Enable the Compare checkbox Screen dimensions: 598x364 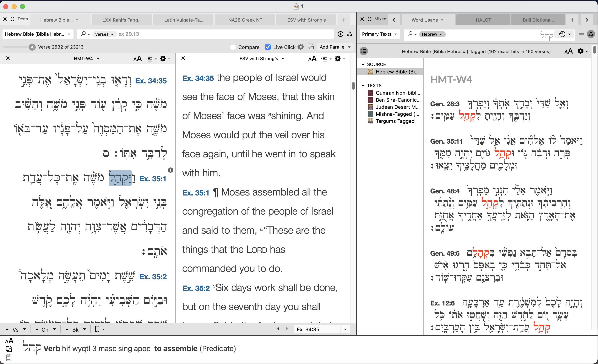tap(233, 47)
